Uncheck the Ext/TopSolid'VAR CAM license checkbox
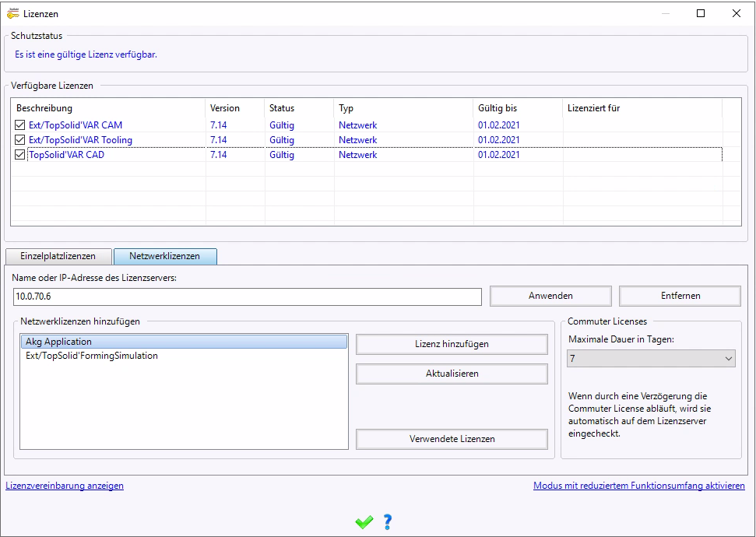756x537 pixels. (19, 125)
